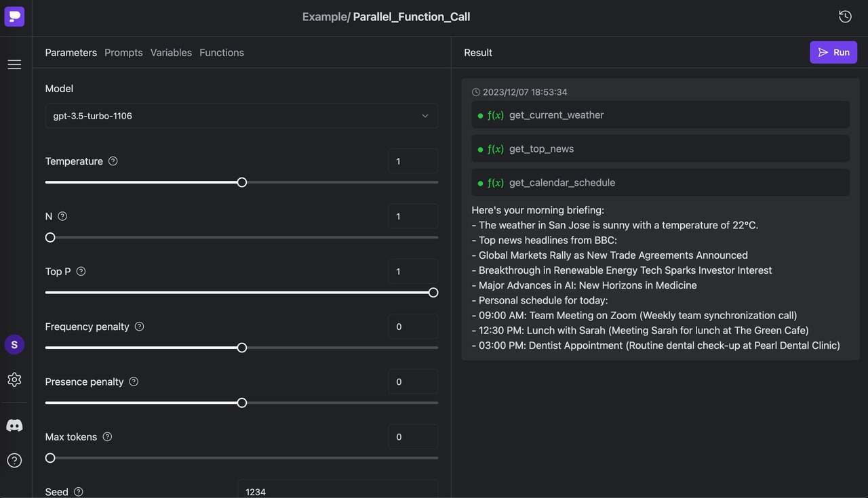Click the Presence penalty slider handle

242,403
